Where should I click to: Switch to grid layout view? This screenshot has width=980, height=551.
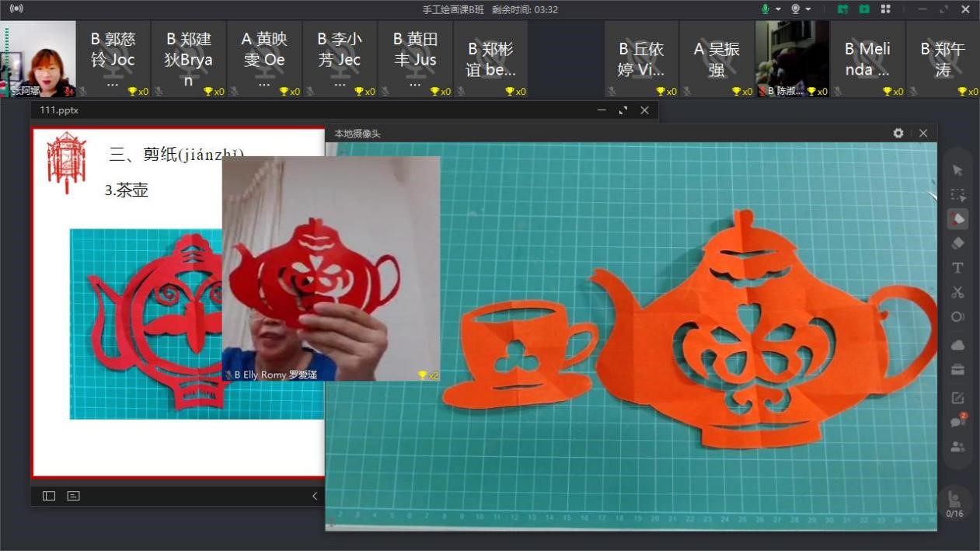tap(885, 9)
